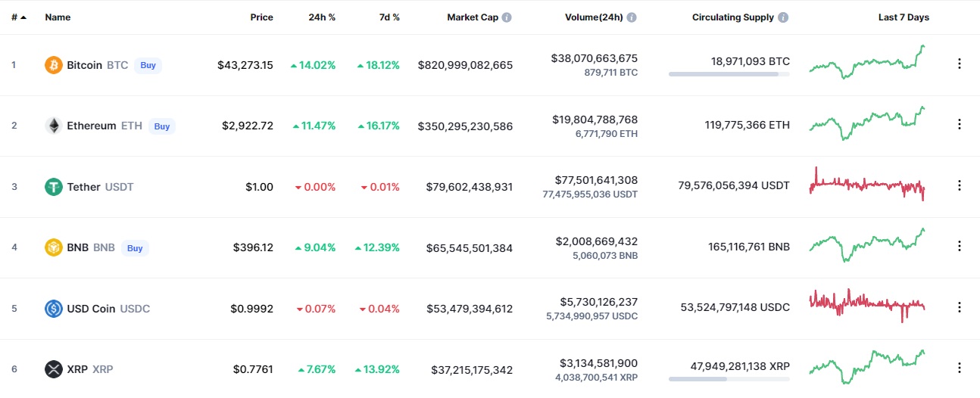Click the Buy button next to Bitcoin
The width and height of the screenshot is (980, 398).
click(x=148, y=65)
